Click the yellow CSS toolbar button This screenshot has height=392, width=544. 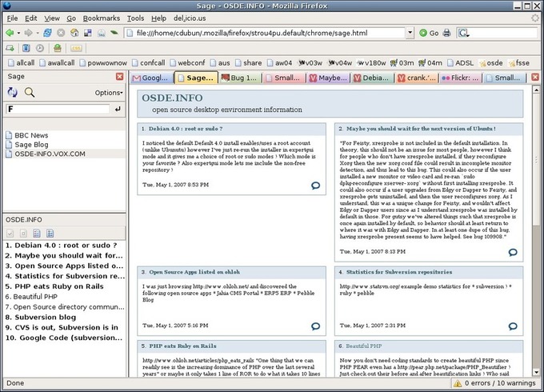point(76,48)
